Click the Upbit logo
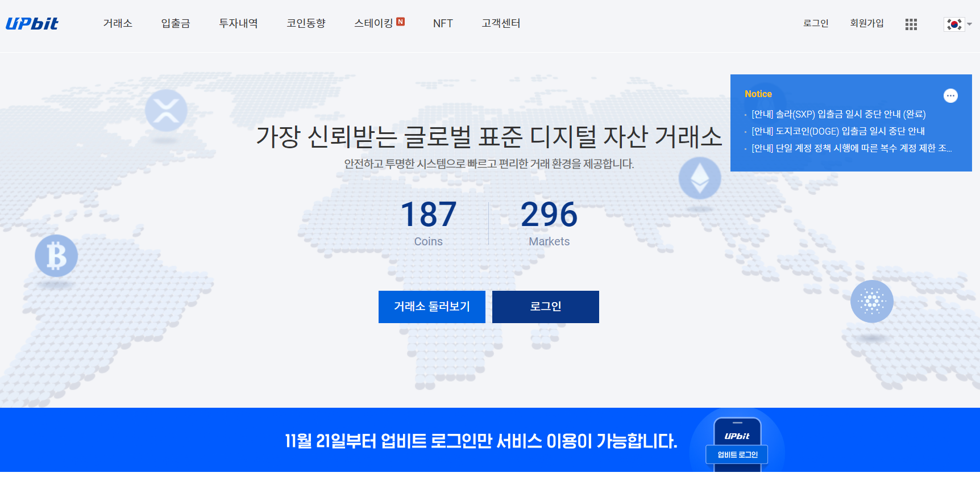Image resolution: width=980 pixels, height=481 pixels. coord(32,23)
